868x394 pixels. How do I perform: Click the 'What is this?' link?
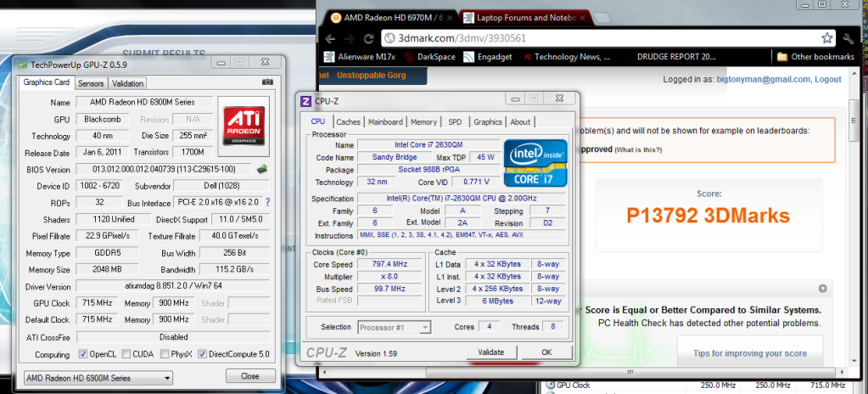(638, 149)
